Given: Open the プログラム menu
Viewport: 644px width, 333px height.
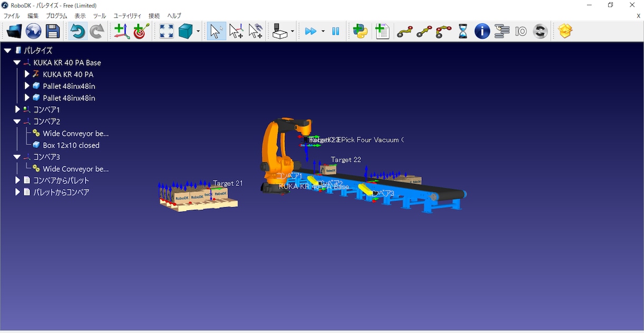Looking at the screenshot, I should pyautogui.click(x=56, y=16).
